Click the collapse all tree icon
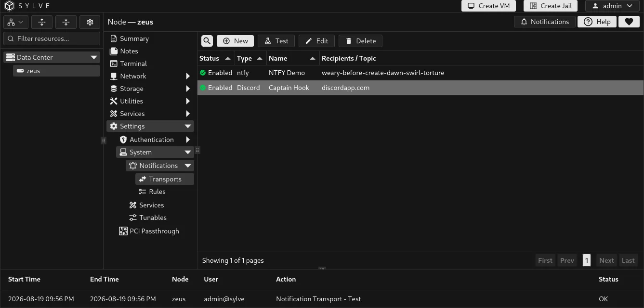 tap(66, 22)
